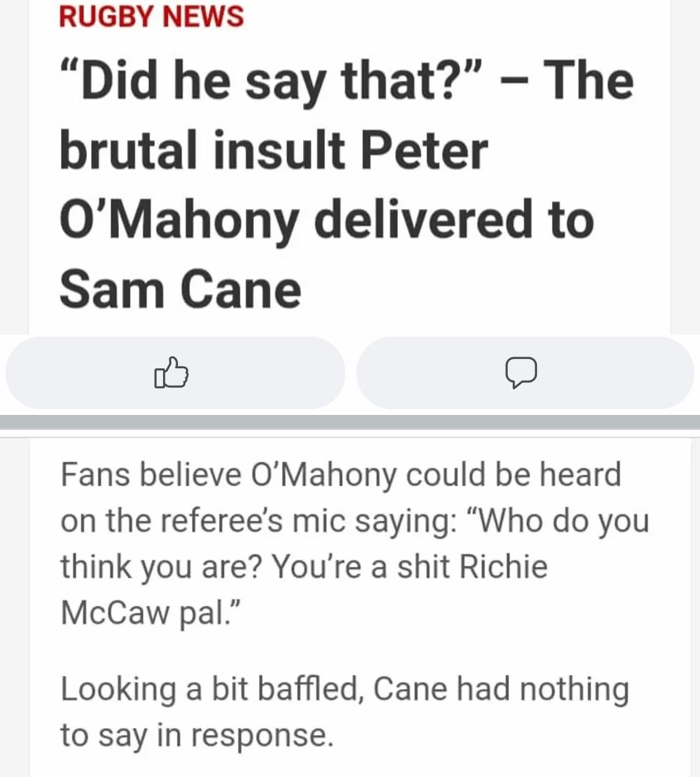The width and height of the screenshot is (700, 777).
Task: Select "brutal insult Peter" headline line
Action: click(x=274, y=151)
